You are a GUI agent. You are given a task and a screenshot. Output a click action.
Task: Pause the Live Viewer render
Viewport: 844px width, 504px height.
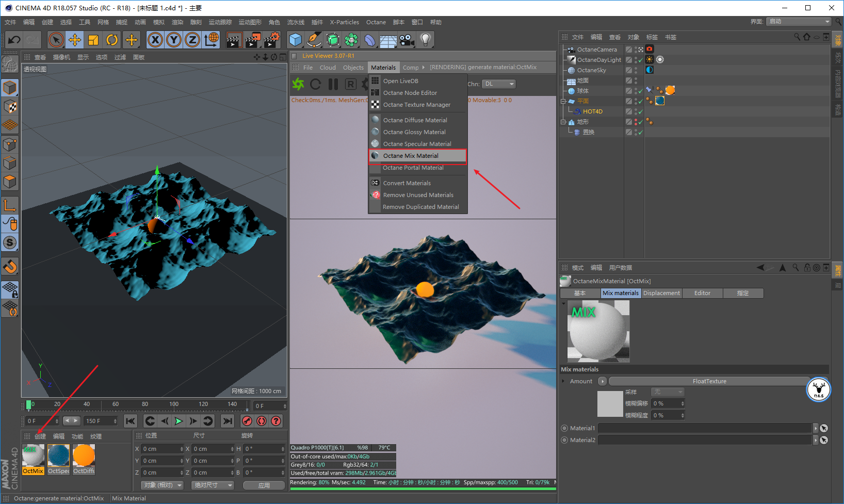pyautogui.click(x=333, y=84)
